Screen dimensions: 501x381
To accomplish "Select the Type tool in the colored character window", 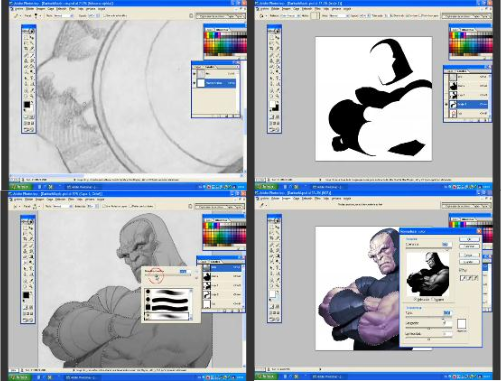I will (x=277, y=268).
